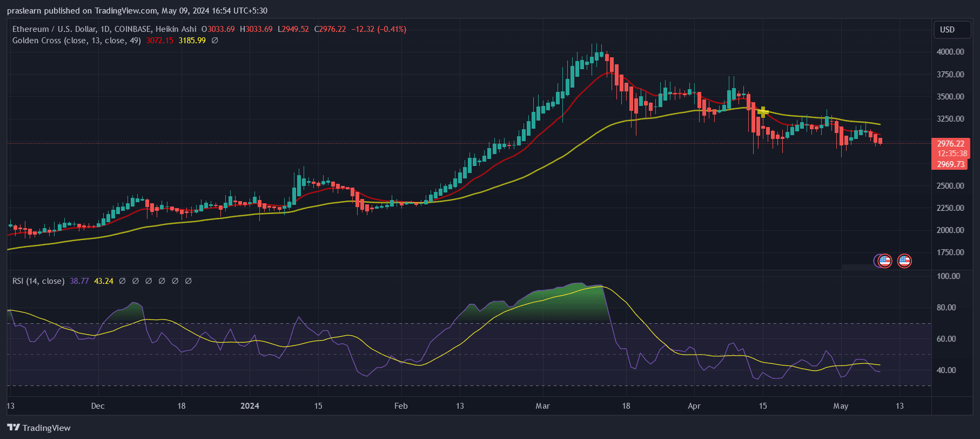Click the Dec label on the time axis
The image size is (980, 439).
coord(98,406)
